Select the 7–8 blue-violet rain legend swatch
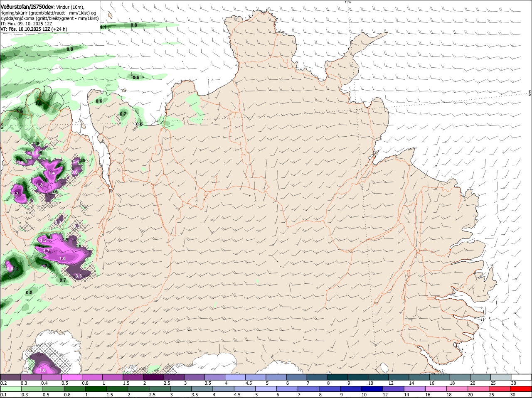Screen dimensions: 532x398 coord(309,388)
